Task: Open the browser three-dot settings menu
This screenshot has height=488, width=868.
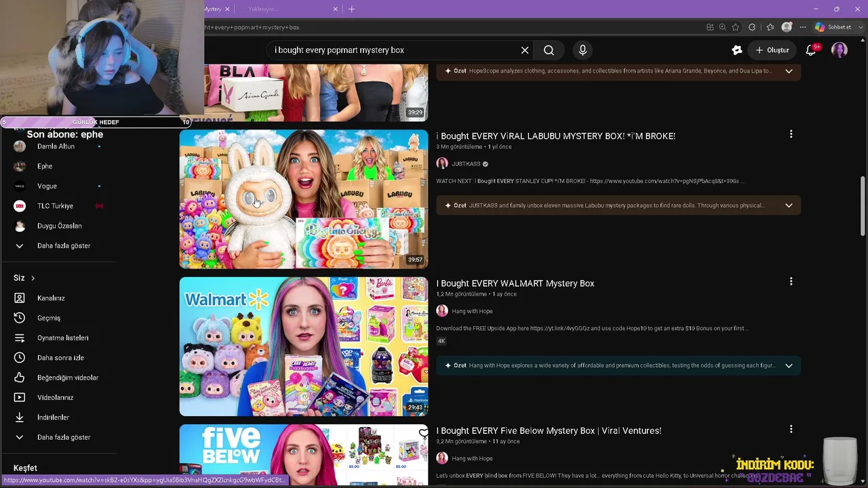Action: (x=803, y=27)
